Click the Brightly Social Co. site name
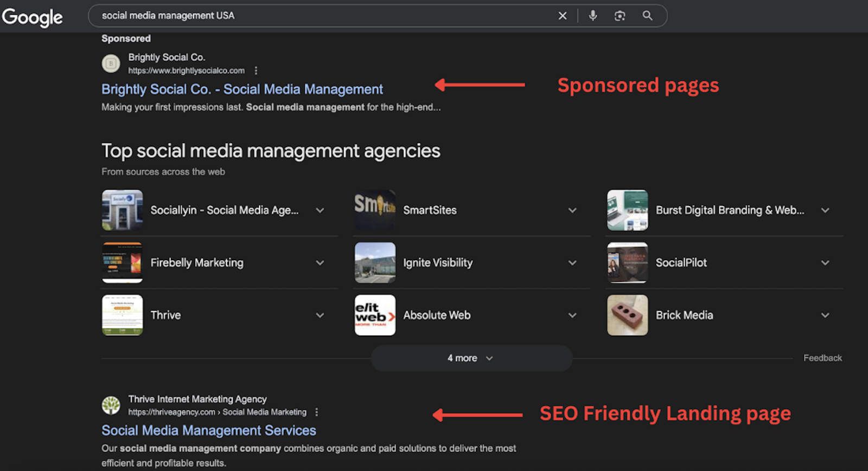This screenshot has height=471, width=868. click(167, 57)
